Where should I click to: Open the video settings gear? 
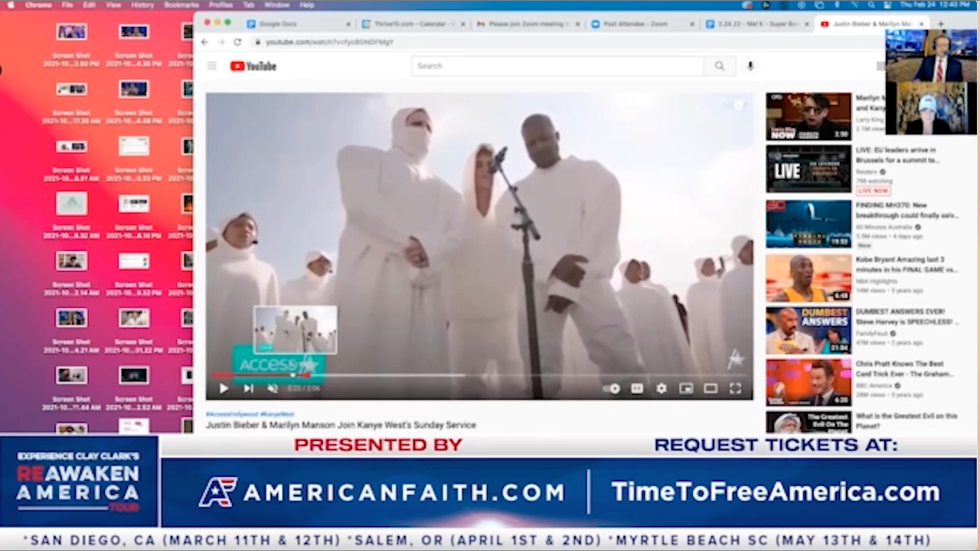coord(661,389)
